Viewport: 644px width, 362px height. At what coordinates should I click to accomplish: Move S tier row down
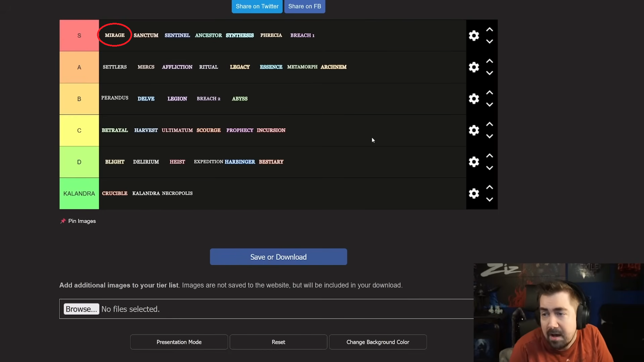[490, 42]
